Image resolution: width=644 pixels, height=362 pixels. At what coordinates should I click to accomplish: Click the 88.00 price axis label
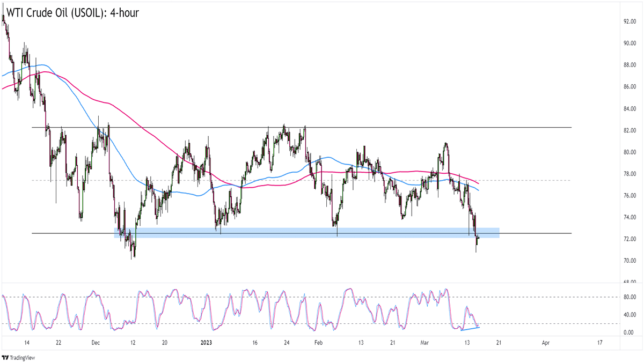630,65
